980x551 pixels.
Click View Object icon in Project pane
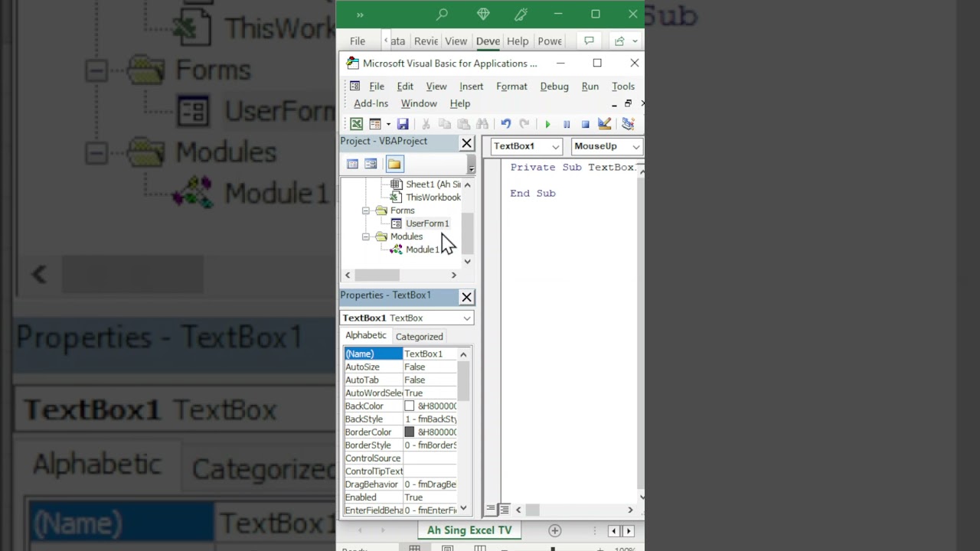tap(371, 164)
